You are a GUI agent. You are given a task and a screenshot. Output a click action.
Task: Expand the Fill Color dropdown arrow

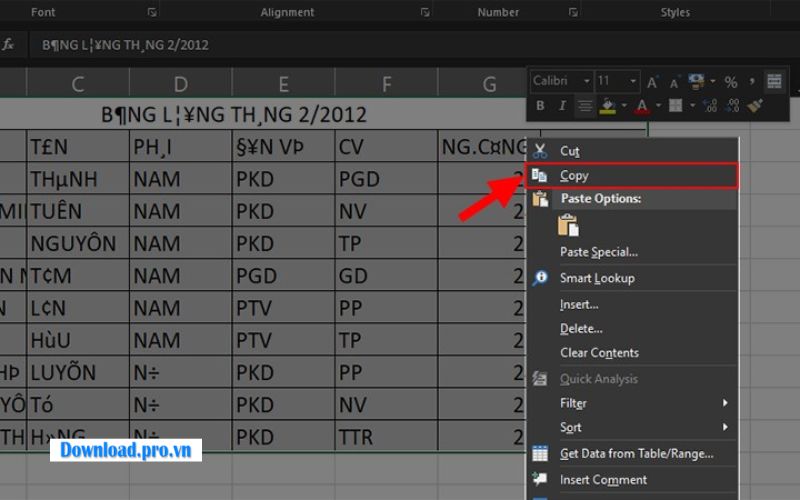point(624,106)
